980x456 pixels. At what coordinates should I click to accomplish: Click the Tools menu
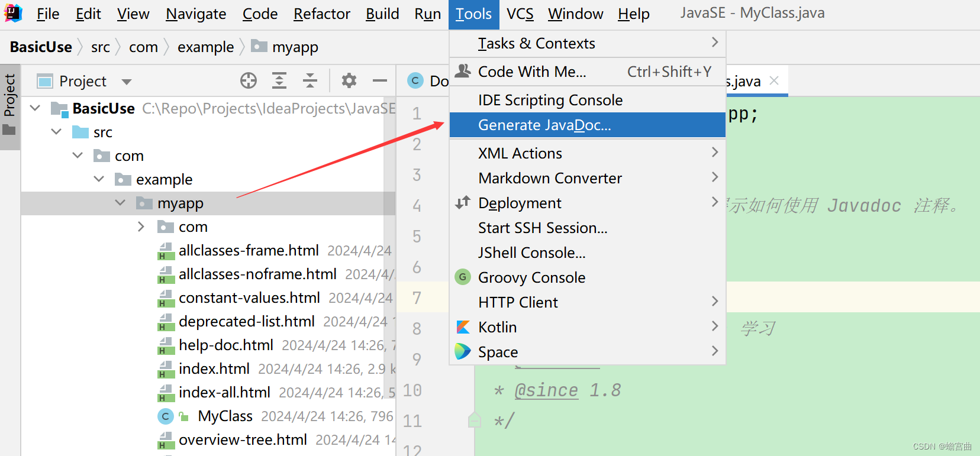pos(473,14)
